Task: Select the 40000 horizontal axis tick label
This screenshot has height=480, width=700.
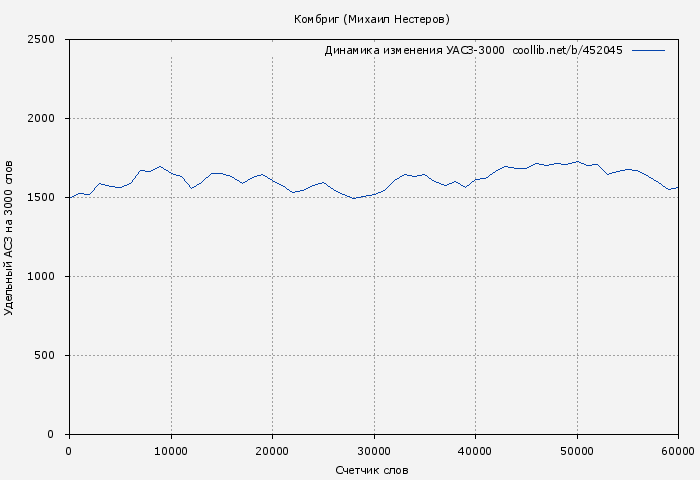Action: pyautogui.click(x=475, y=451)
